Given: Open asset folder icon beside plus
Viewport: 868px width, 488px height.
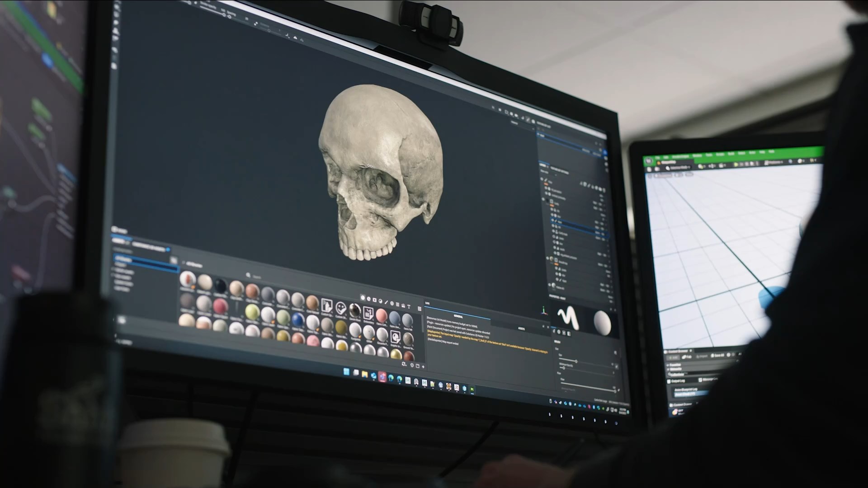Looking at the screenshot, I should point(418,366).
